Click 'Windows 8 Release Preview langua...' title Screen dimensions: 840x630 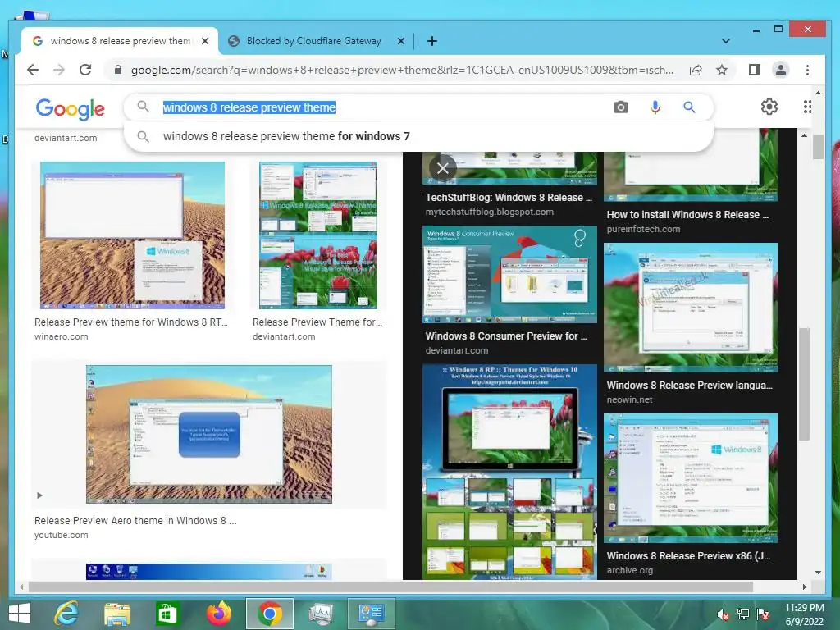click(689, 386)
